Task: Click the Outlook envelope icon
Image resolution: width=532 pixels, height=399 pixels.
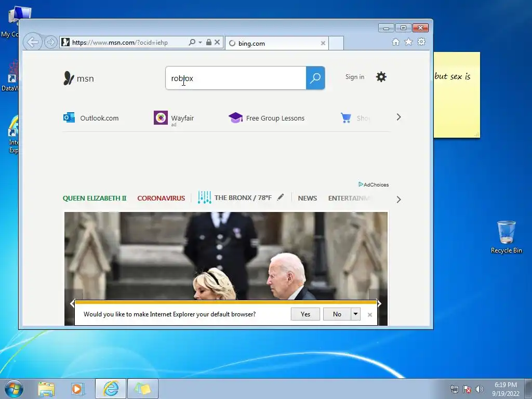Action: [69, 118]
